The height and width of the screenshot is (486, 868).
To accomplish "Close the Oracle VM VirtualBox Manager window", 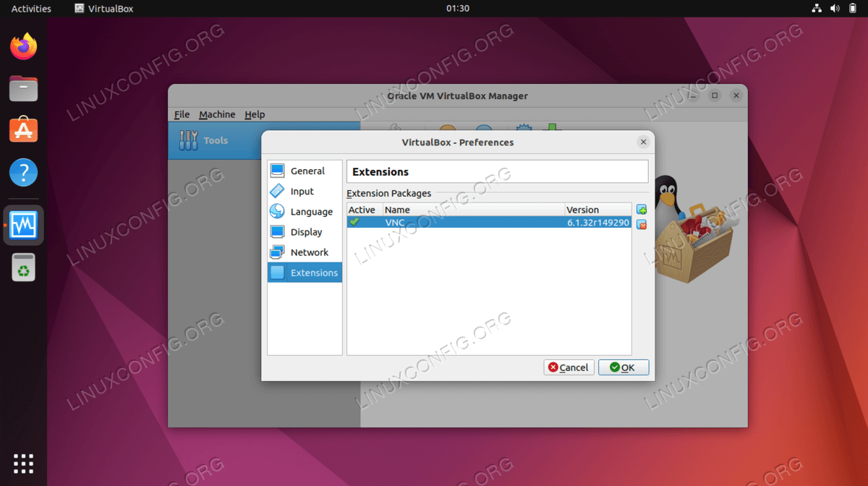I will point(736,95).
